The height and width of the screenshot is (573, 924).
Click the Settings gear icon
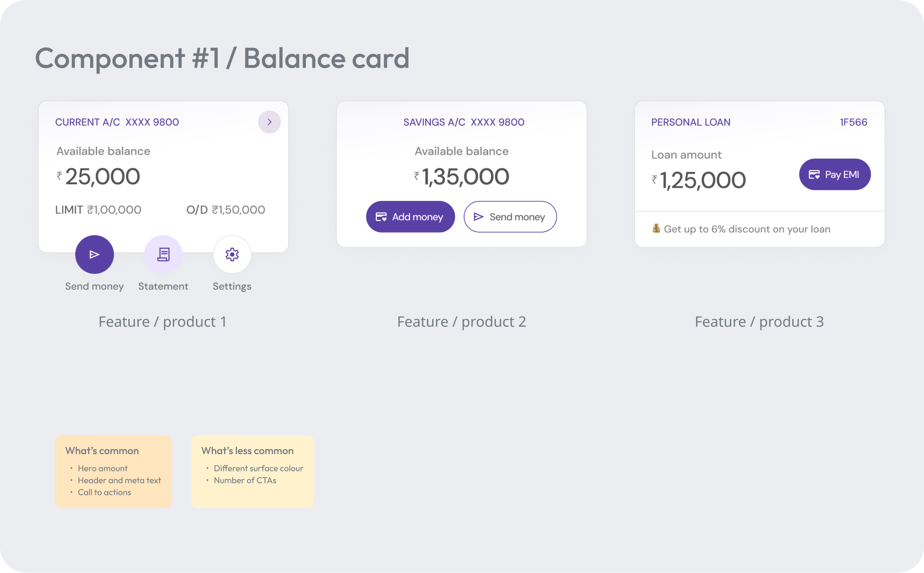tap(232, 254)
